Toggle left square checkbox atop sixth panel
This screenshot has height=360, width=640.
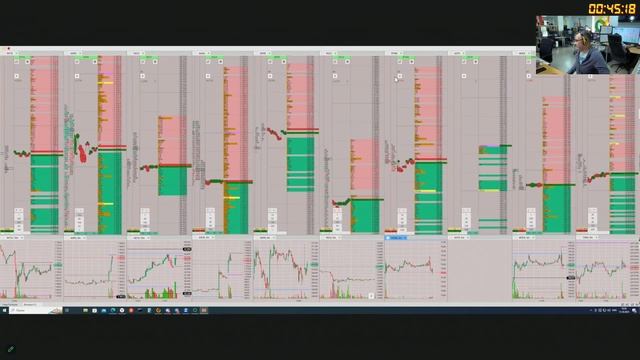point(335,62)
